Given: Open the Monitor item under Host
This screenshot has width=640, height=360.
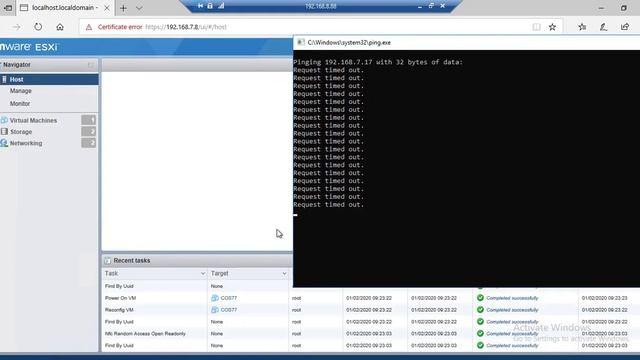Looking at the screenshot, I should (x=20, y=104).
